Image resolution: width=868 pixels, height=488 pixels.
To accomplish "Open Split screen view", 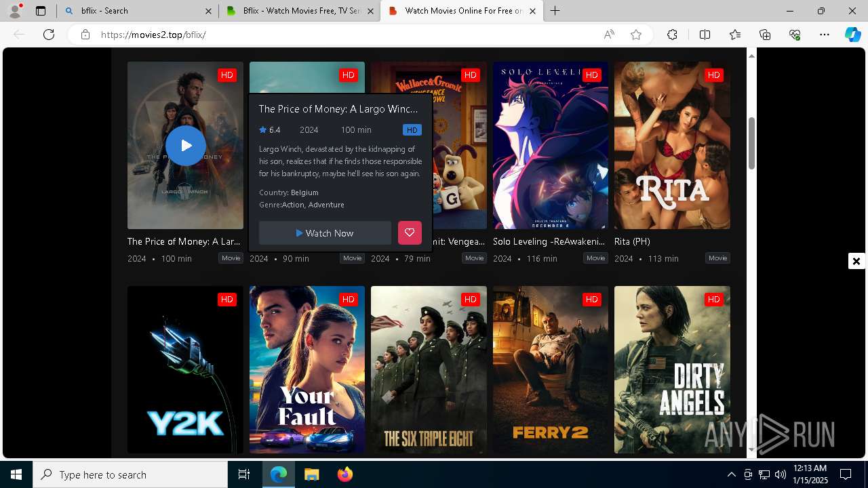I will click(705, 35).
